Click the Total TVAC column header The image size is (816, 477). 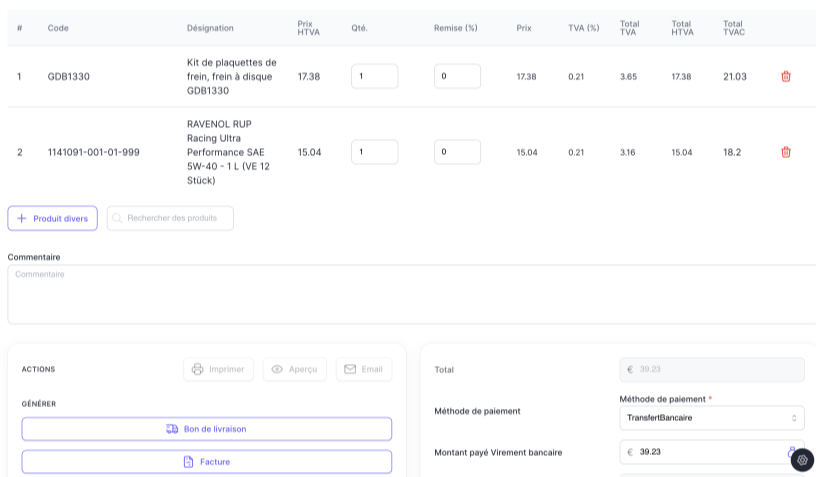coord(734,28)
